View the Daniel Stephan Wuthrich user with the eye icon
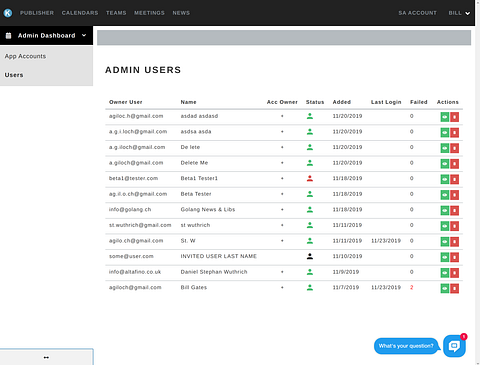This screenshot has width=480, height=365. click(445, 273)
